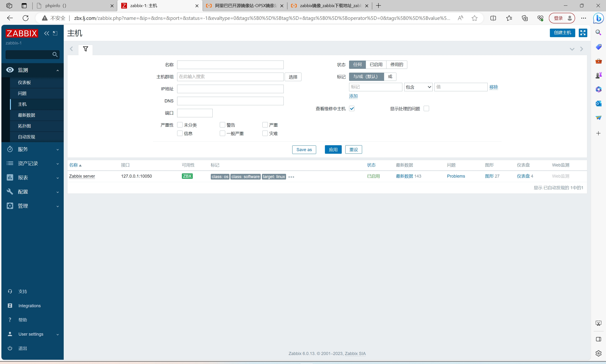Enable the suppressed problems checkbox

click(x=426, y=109)
